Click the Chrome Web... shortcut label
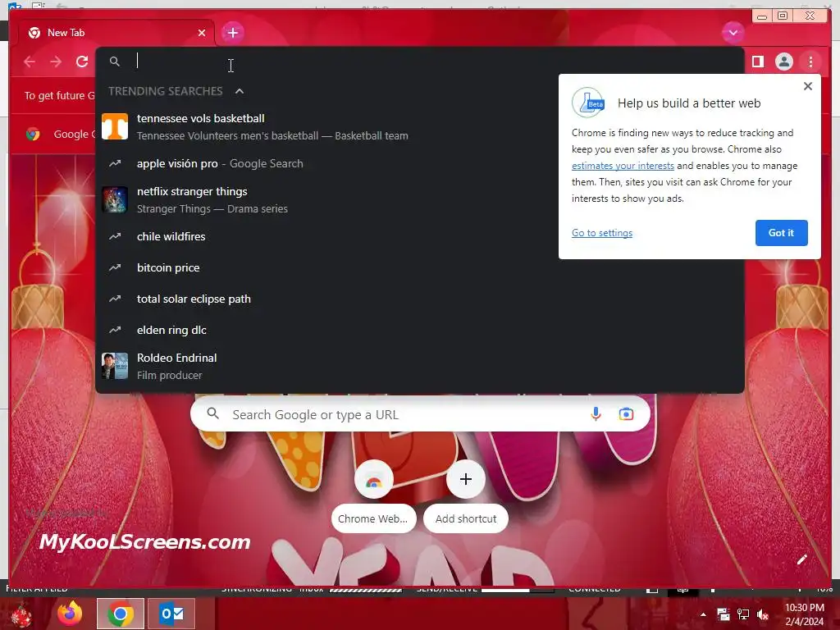 point(373,518)
